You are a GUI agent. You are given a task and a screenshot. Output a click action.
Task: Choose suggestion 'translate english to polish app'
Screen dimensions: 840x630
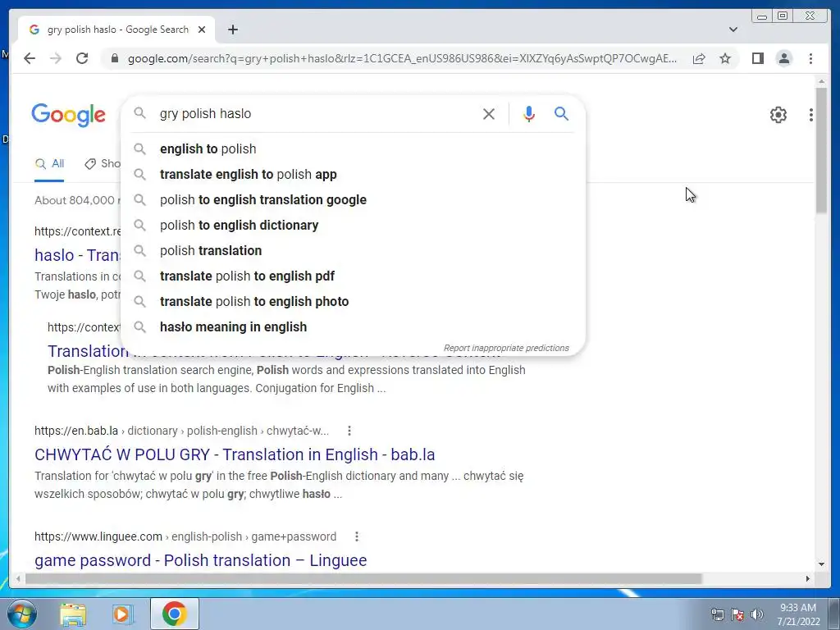353,174
